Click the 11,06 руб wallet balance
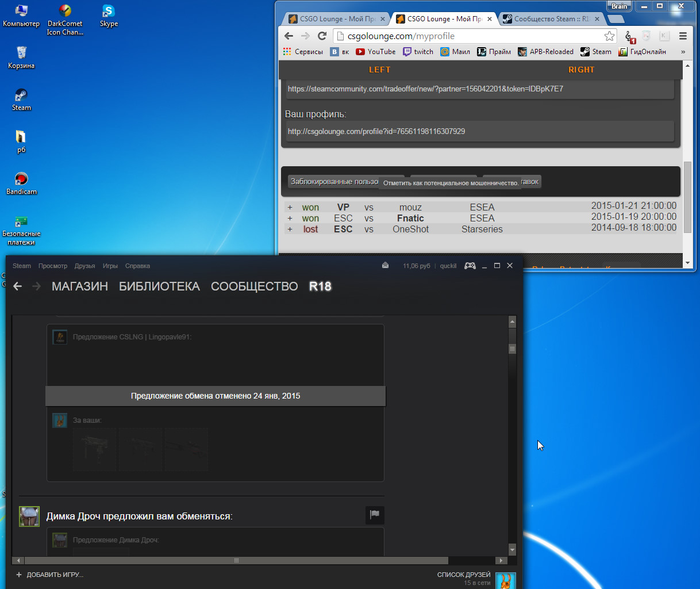 click(417, 266)
